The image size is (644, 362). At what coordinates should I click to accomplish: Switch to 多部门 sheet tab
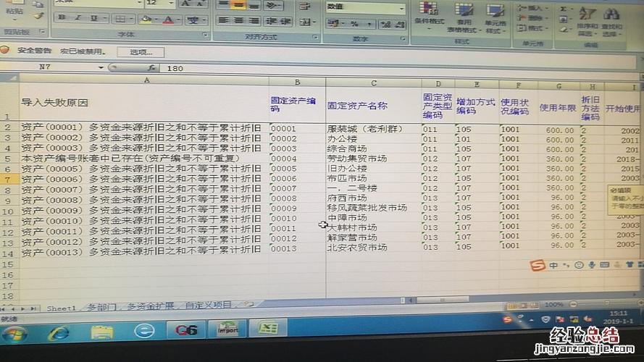pyautogui.click(x=101, y=307)
